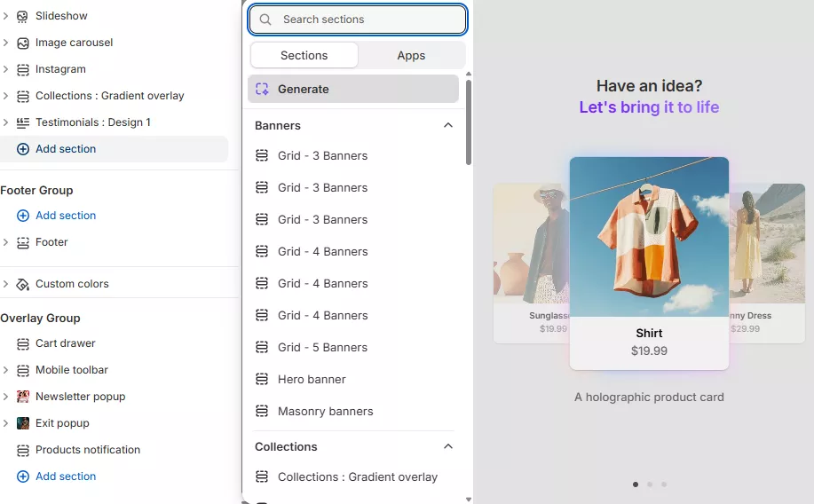Select Masonry banners from the list
The width and height of the screenshot is (814, 504).
[325, 411]
